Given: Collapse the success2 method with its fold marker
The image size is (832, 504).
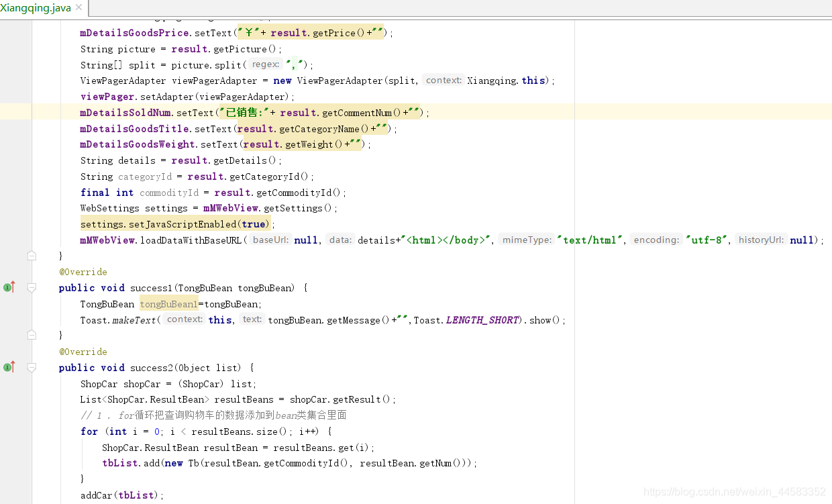Looking at the screenshot, I should pyautogui.click(x=32, y=367).
